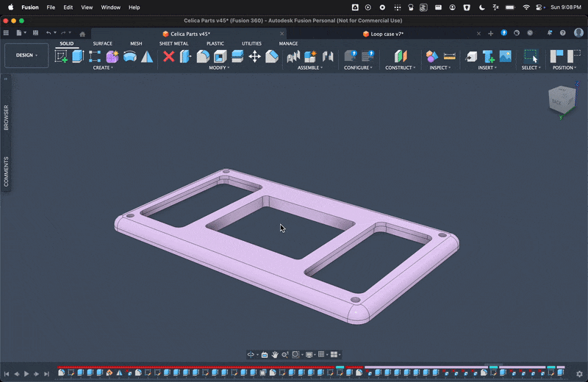Viewport: 588px width, 382px height.
Task: Open the Offset Face tool
Action: 237,57
